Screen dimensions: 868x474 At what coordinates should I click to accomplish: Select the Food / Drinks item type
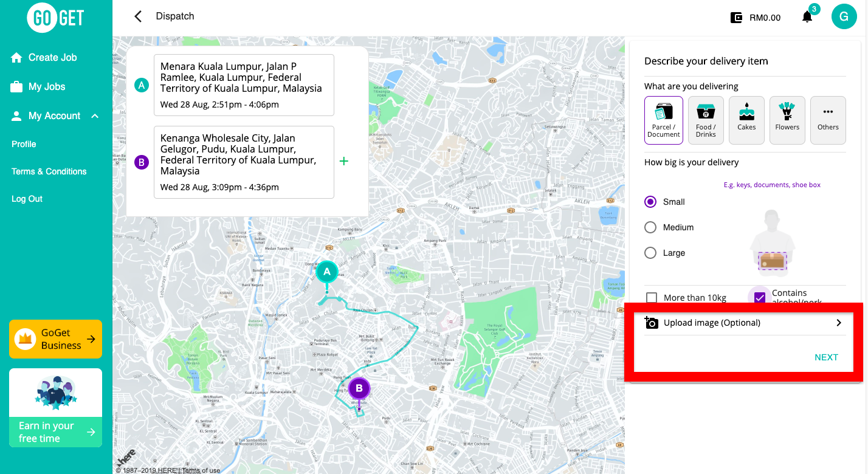[706, 120]
